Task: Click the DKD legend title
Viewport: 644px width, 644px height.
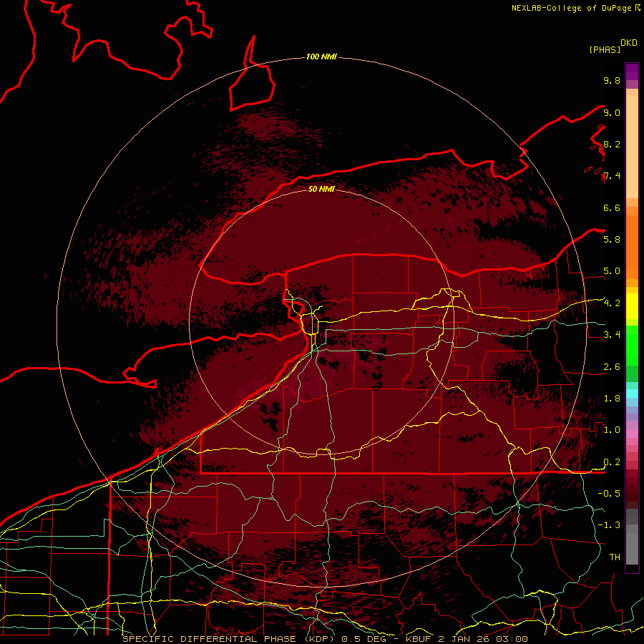Action: (x=629, y=43)
